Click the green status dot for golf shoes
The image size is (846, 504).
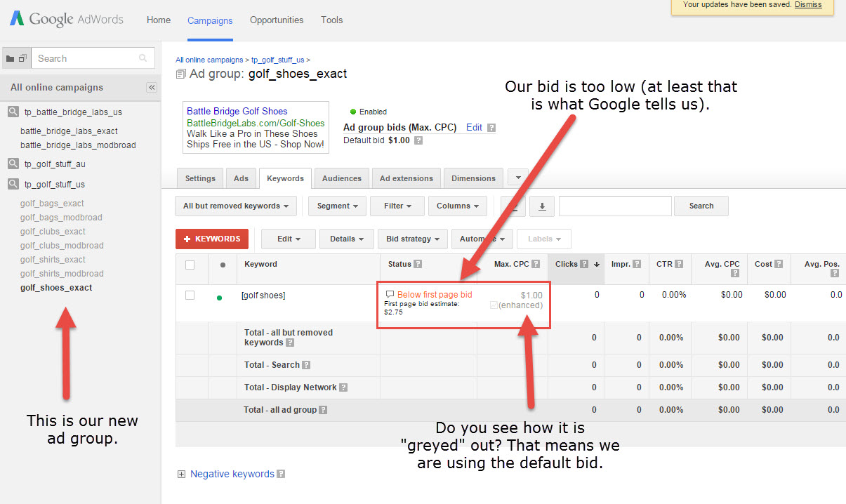[220, 298]
